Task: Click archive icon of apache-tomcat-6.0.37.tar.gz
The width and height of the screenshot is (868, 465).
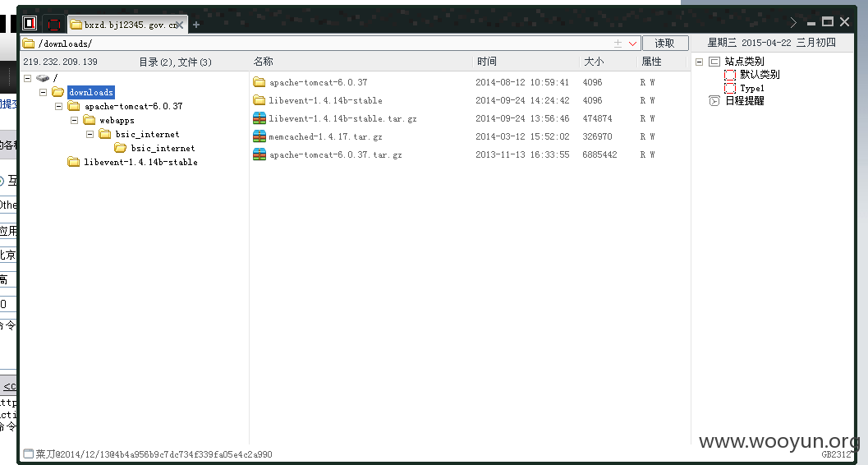Action: coord(259,154)
